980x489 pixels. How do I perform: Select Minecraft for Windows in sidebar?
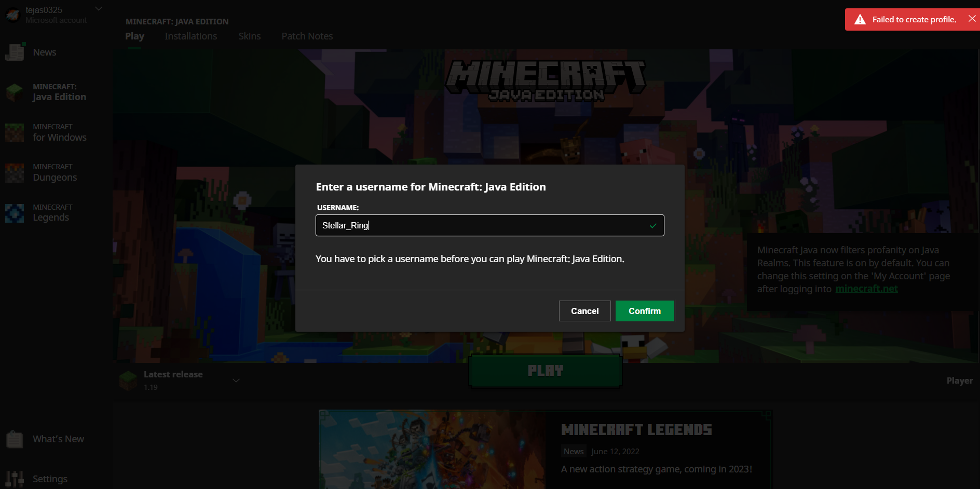click(x=56, y=132)
